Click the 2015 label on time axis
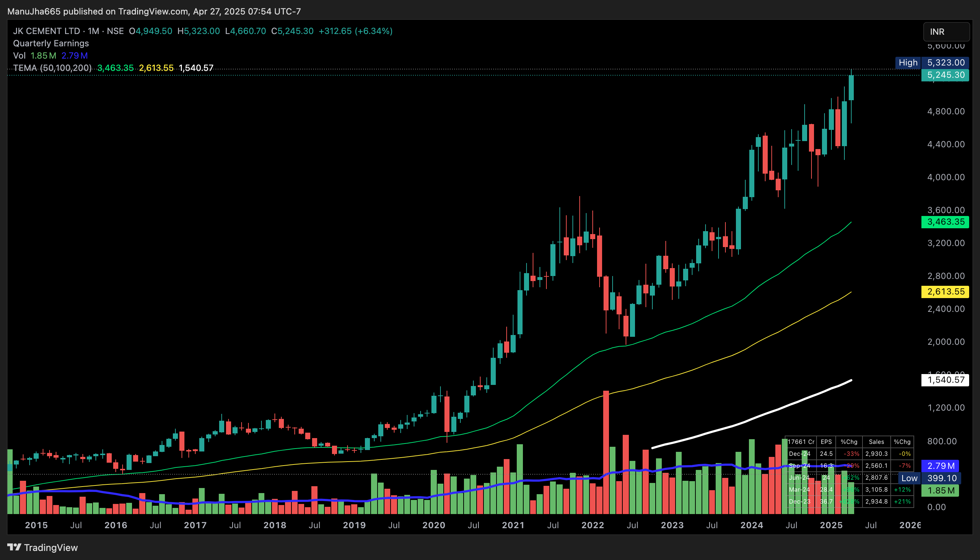Image resolution: width=980 pixels, height=560 pixels. (x=37, y=525)
